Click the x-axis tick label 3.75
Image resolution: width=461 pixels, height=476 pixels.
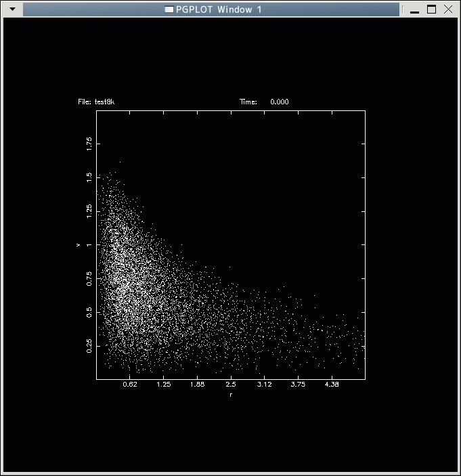(x=298, y=385)
